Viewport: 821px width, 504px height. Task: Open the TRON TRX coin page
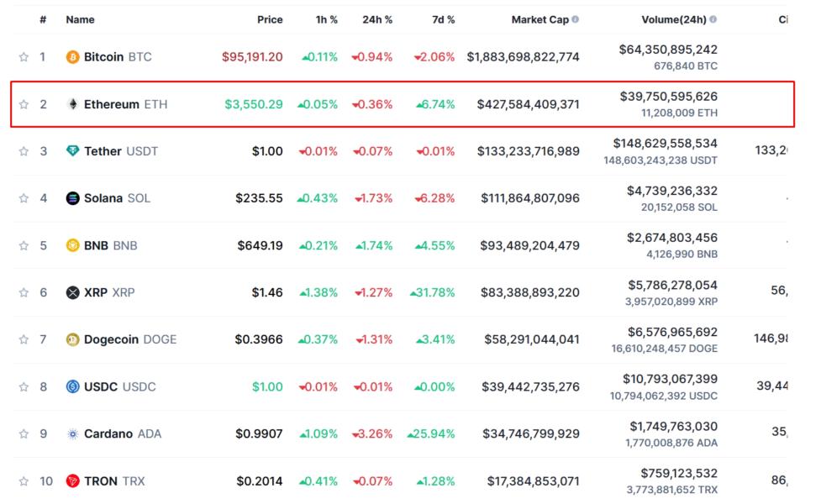tap(114, 481)
